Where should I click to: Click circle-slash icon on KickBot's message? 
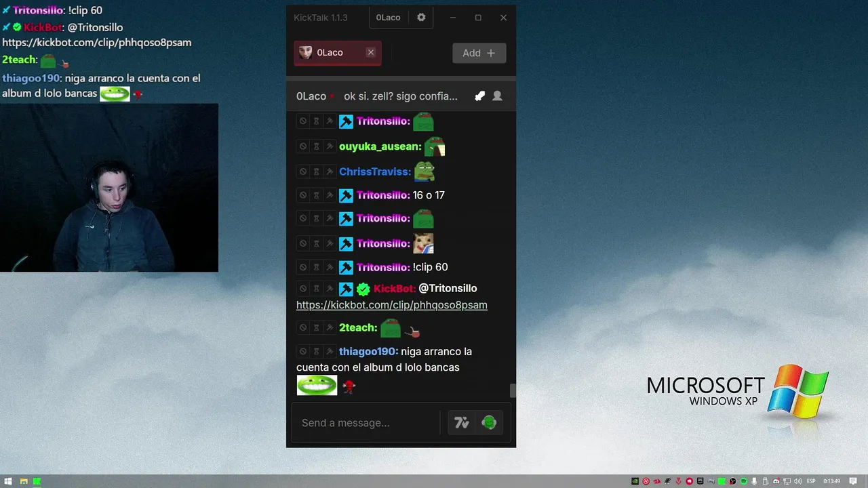303,289
